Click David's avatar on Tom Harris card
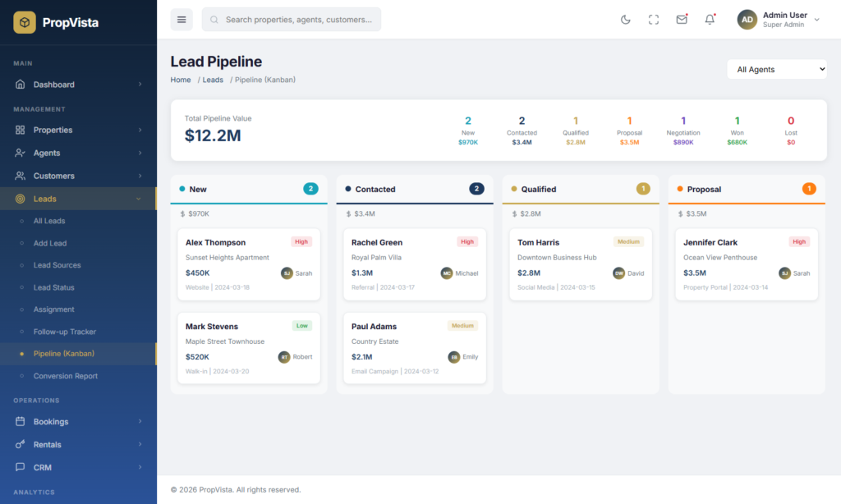Screen dimensions: 841x504 coord(619,273)
